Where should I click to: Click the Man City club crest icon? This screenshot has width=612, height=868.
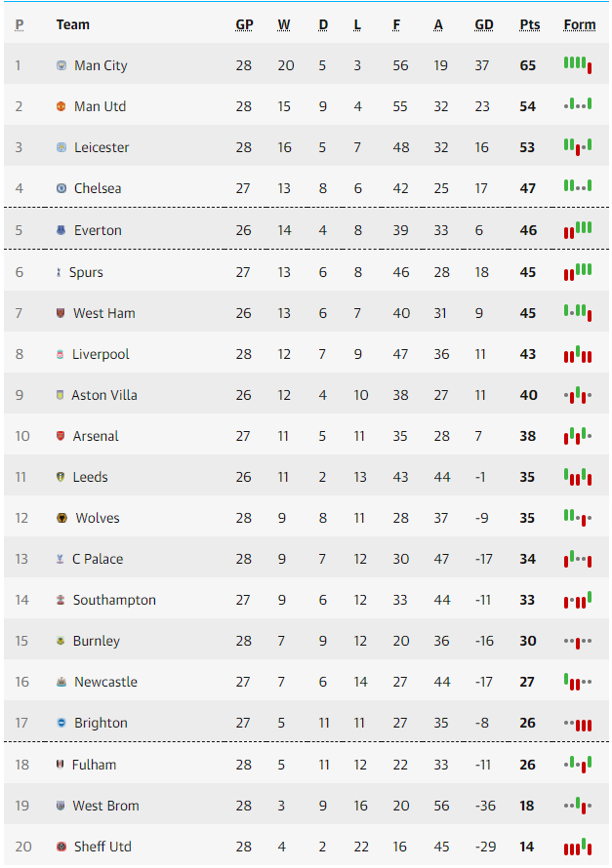pos(61,65)
